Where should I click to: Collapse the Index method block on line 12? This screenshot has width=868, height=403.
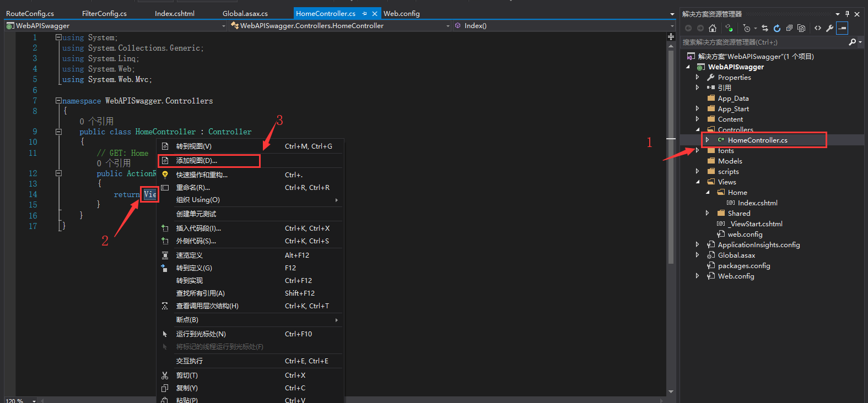coord(58,173)
